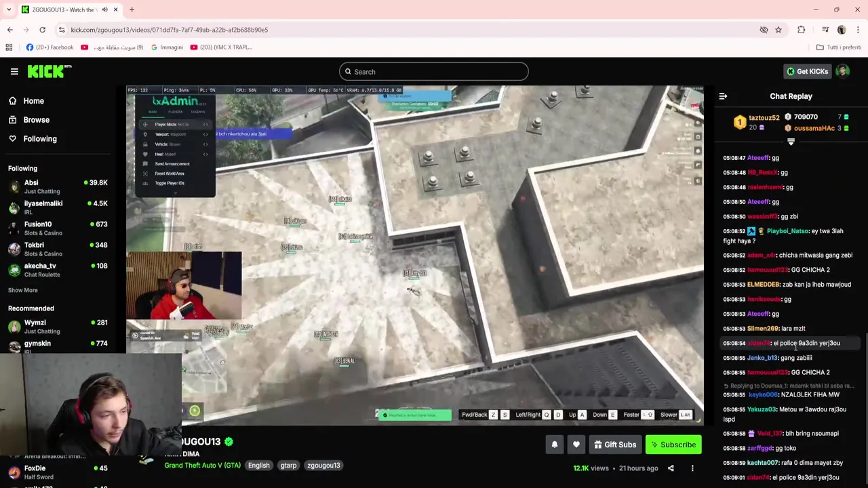Viewport: 868px width, 488px height.
Task: Open the video more options menu
Action: pyautogui.click(x=692, y=468)
